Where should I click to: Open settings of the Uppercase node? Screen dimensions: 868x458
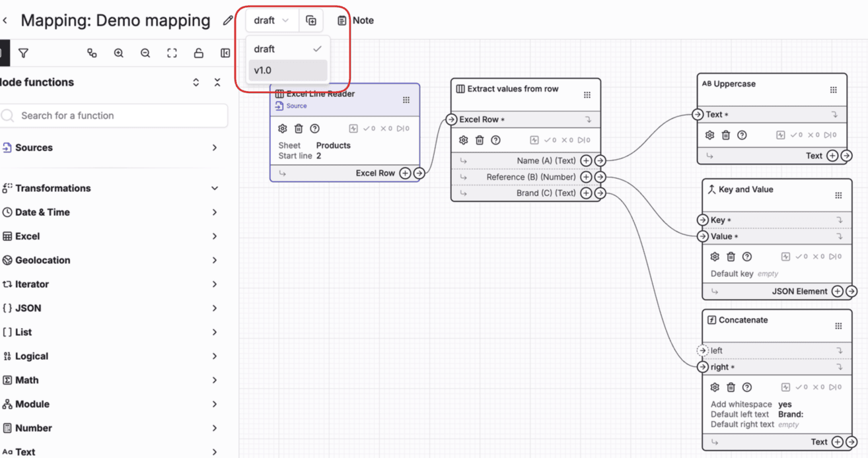pos(709,135)
